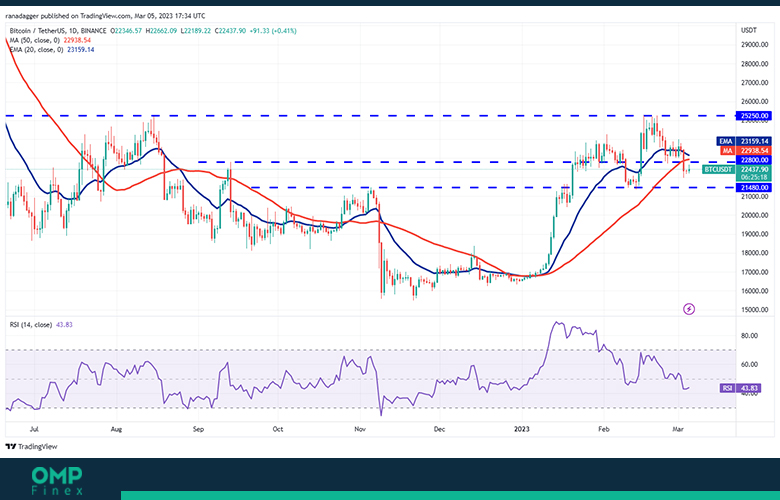
Task: Click the high price H22662.09 value
Action: click(161, 31)
